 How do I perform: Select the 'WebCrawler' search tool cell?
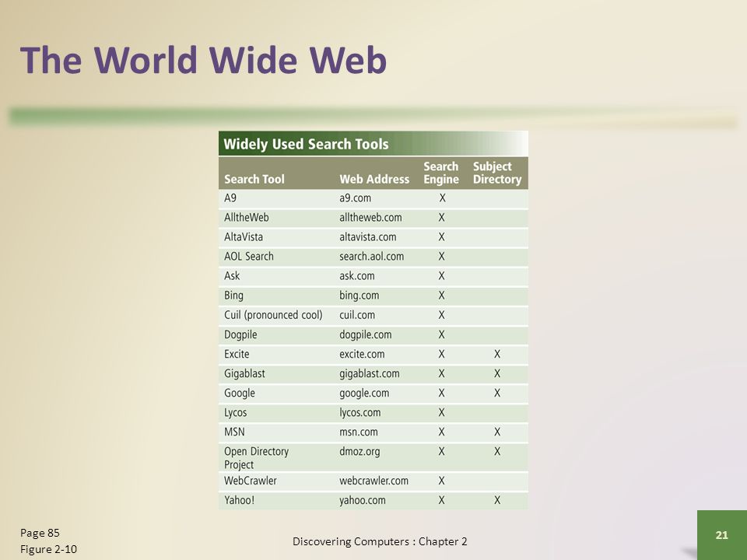[x=250, y=481]
